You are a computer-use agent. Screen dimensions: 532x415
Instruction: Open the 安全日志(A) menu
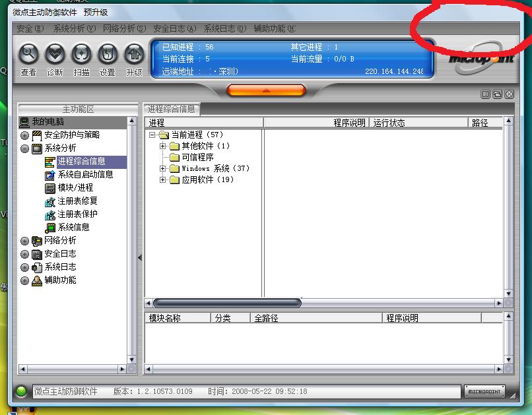[175, 29]
